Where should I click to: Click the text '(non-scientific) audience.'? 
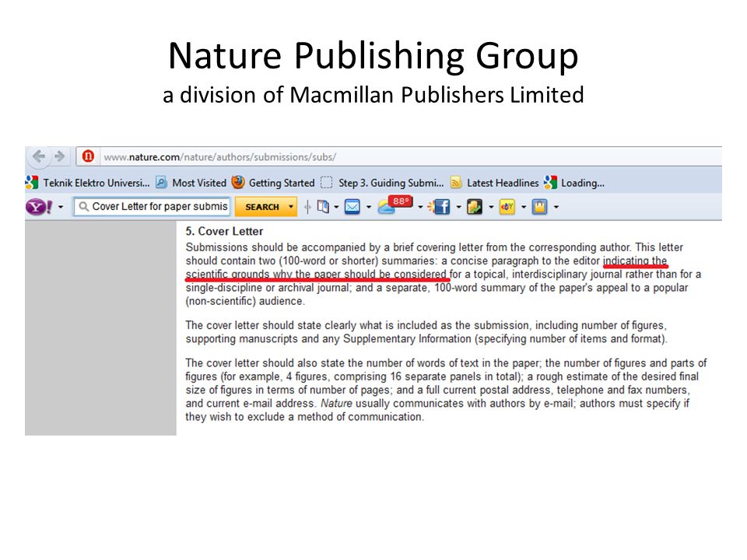pyautogui.click(x=245, y=302)
